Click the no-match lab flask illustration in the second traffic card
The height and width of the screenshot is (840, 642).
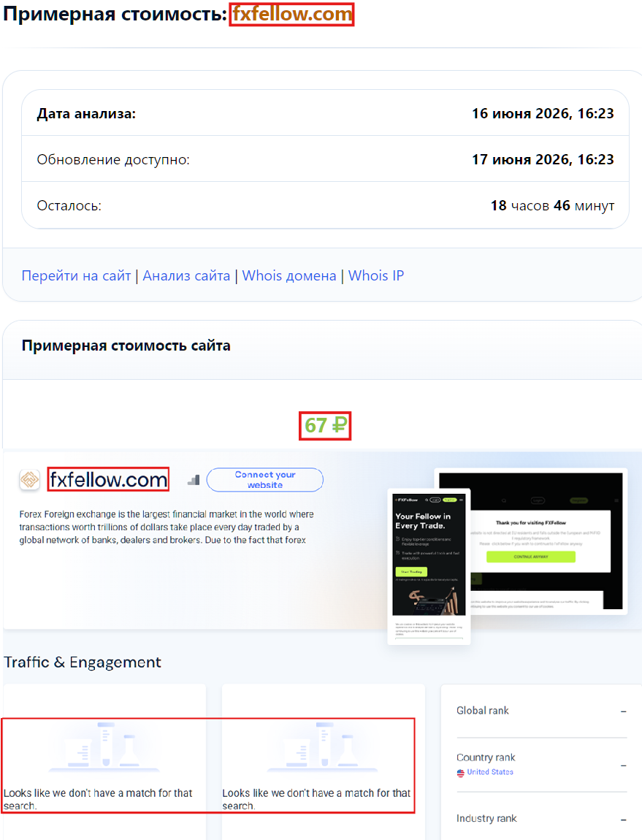click(x=323, y=747)
